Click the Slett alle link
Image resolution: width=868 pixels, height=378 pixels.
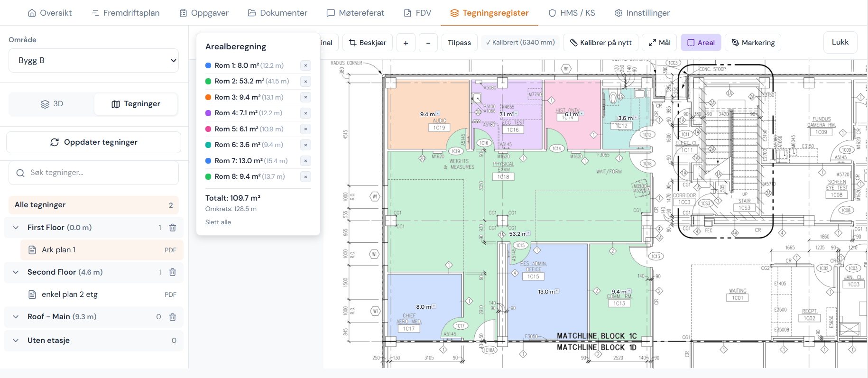[x=218, y=222]
